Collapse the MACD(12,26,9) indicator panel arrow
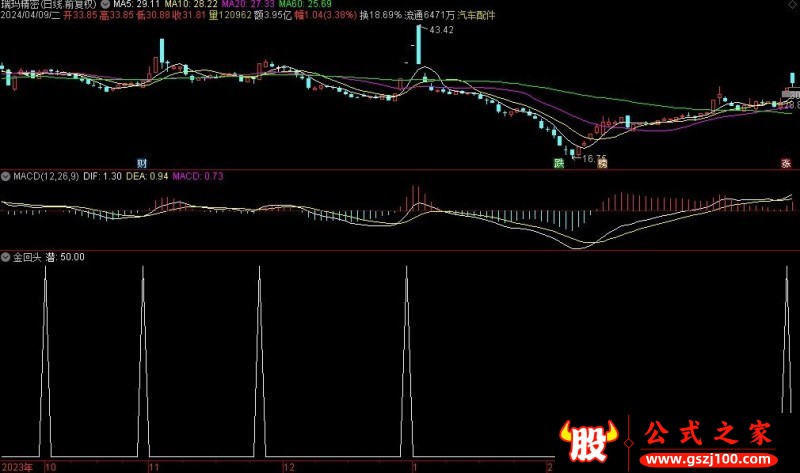 pyautogui.click(x=6, y=176)
